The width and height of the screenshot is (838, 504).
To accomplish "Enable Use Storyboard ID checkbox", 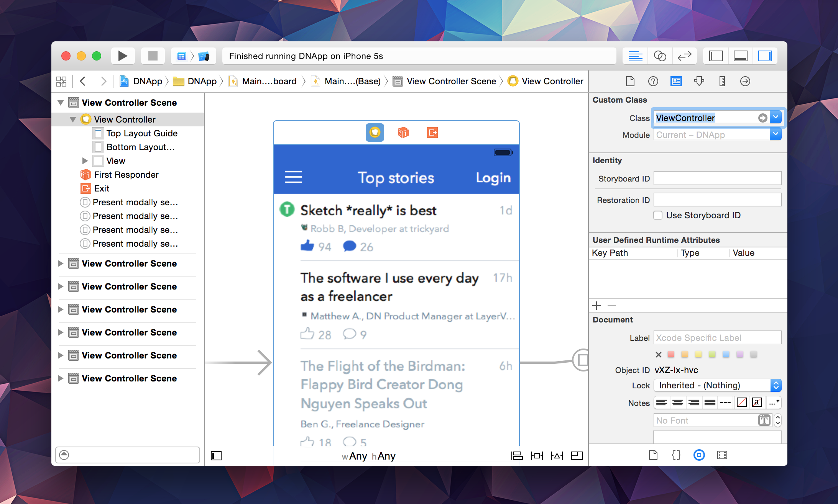I will click(x=658, y=215).
